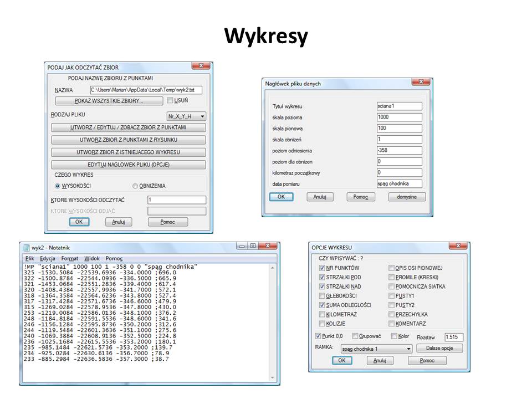Click UTWÓRZ ZBIÓR Z PUNKTAMI Z RYSUNKU
Screen dimensions: 532x399
[x=128, y=140]
